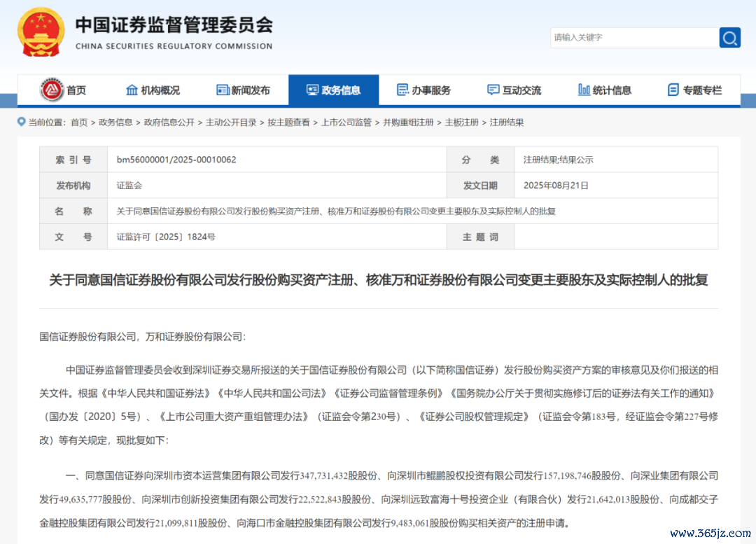Click the 主题词 label cell
The height and width of the screenshot is (544, 756).
[x=480, y=237]
